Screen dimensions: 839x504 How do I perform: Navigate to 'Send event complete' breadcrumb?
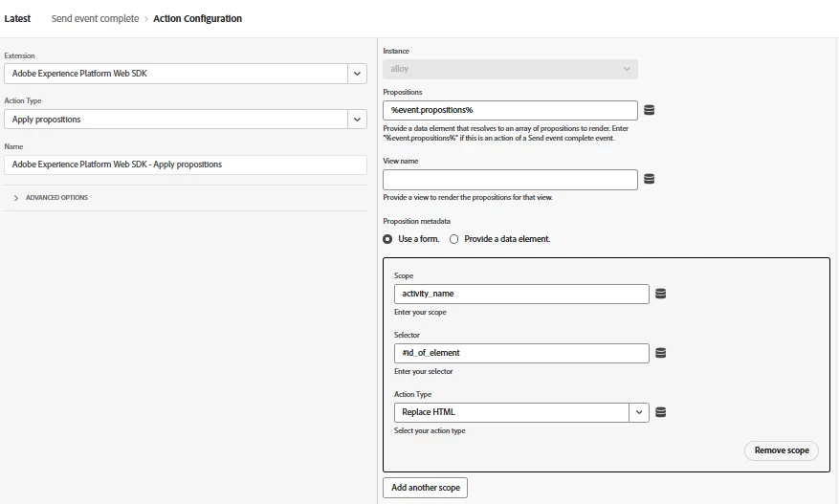coord(95,19)
